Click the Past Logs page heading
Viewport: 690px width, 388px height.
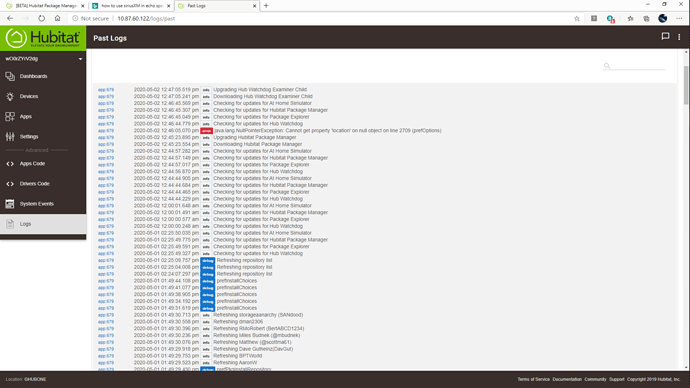(x=110, y=38)
